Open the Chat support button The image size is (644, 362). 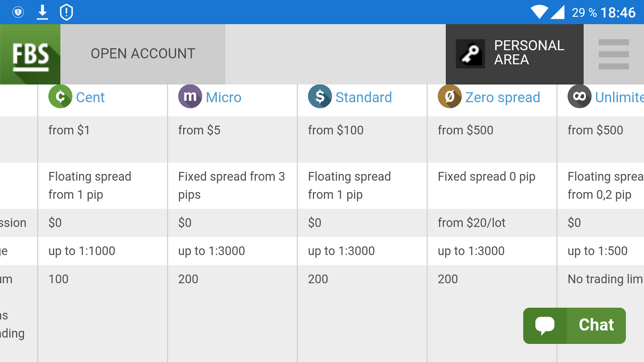point(574,325)
